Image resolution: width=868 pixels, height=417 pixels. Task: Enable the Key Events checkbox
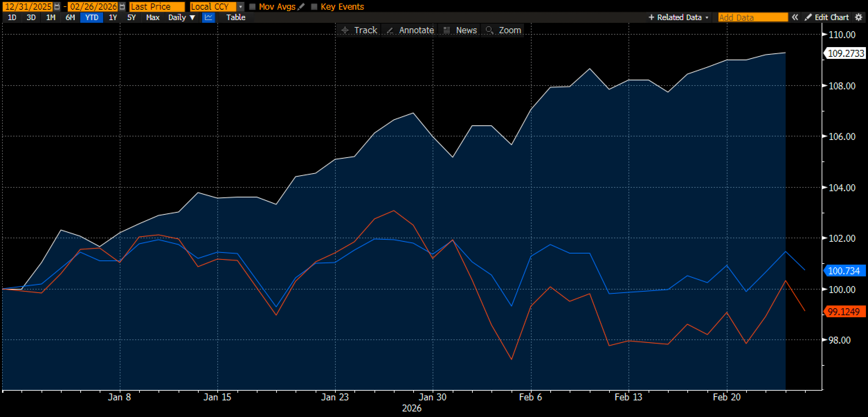314,7
